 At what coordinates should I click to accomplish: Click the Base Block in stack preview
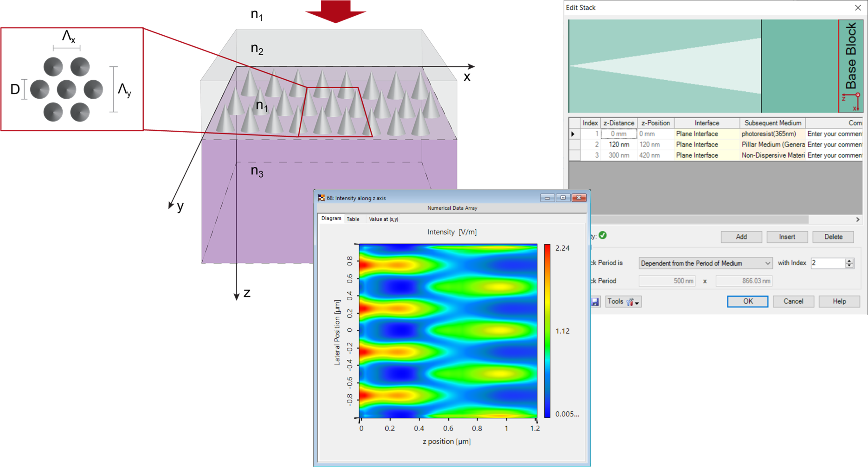(851, 66)
